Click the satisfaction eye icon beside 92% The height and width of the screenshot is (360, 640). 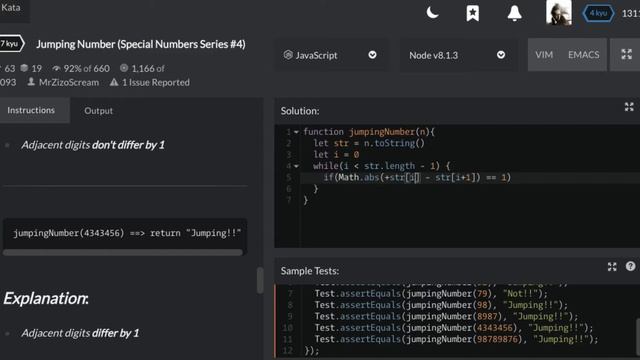(56, 68)
